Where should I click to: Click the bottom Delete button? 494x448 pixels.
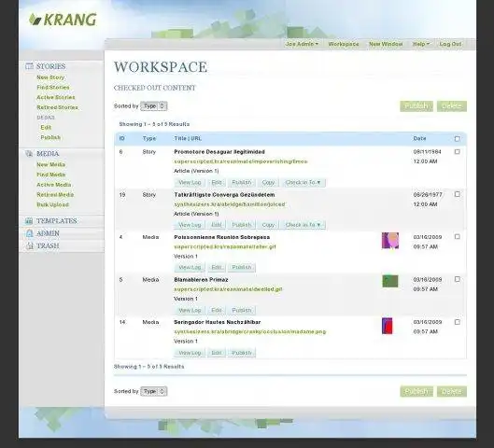point(452,391)
